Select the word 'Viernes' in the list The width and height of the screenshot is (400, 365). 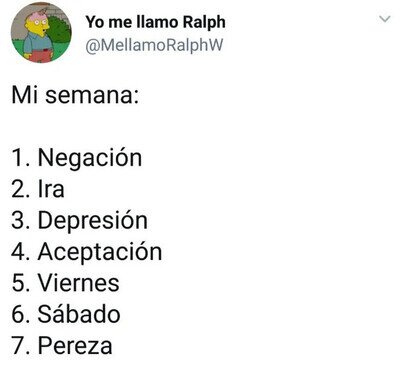pos(79,283)
